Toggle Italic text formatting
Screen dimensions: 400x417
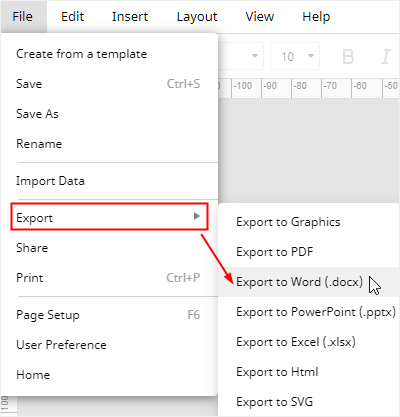386,57
